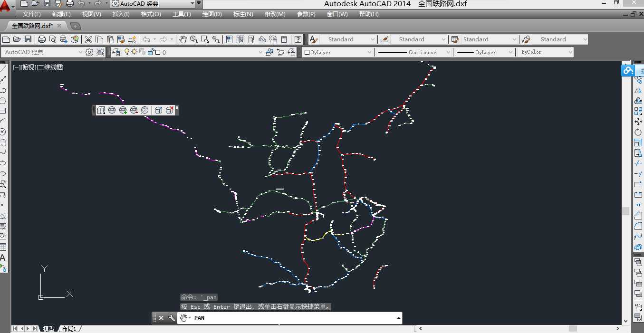Open workspace dropdown AutoCAD 经典
The height and width of the screenshot is (333, 644).
pos(43,52)
